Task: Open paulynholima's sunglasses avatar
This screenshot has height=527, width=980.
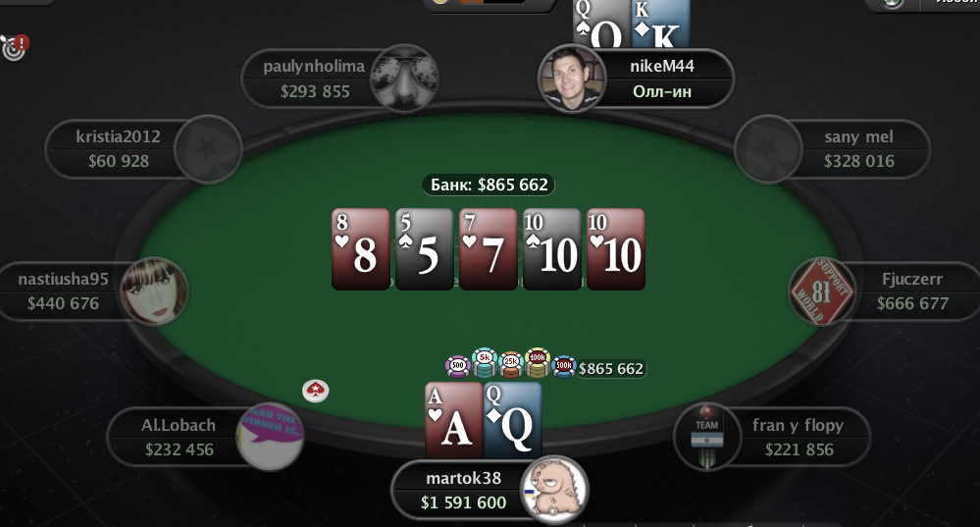Action: tap(404, 79)
